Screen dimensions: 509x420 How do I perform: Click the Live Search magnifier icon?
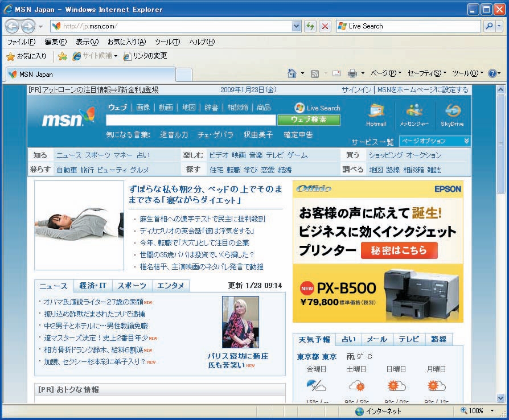489,26
